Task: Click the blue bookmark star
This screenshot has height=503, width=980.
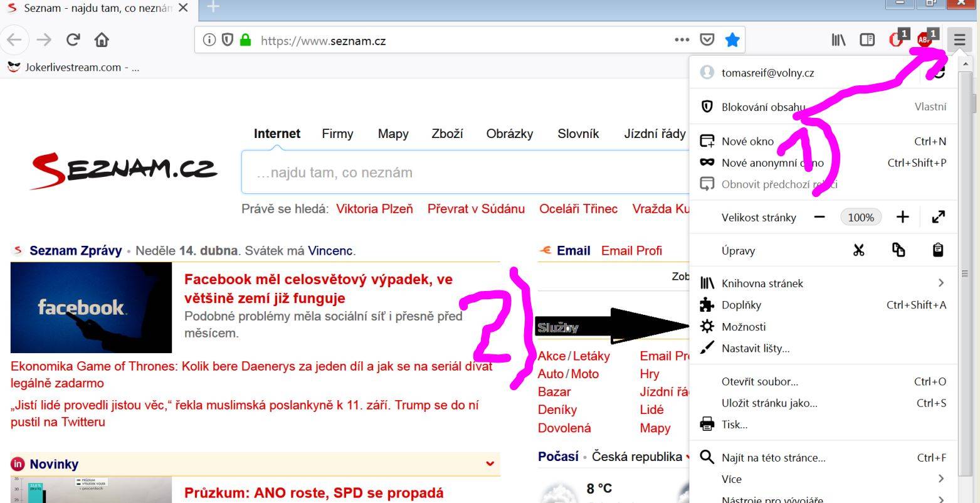Action: point(732,40)
